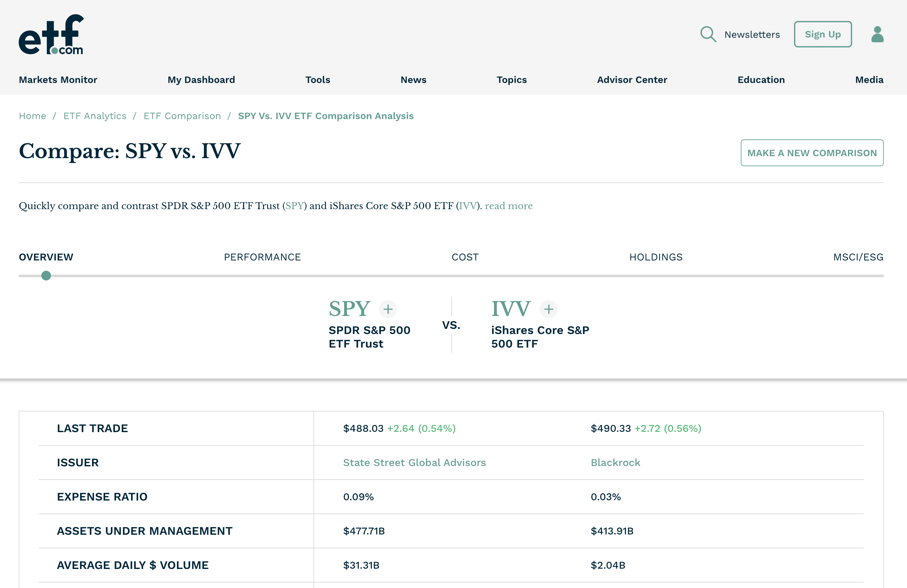
Task: Switch to the Cost tab
Action: point(465,257)
